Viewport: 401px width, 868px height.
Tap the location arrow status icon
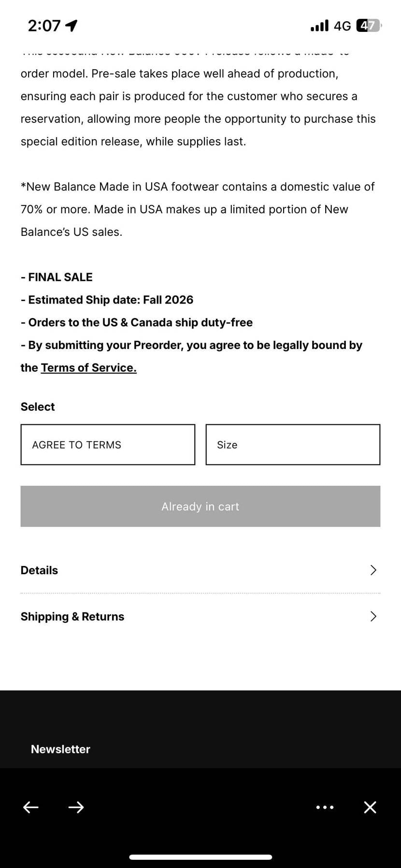point(72,25)
